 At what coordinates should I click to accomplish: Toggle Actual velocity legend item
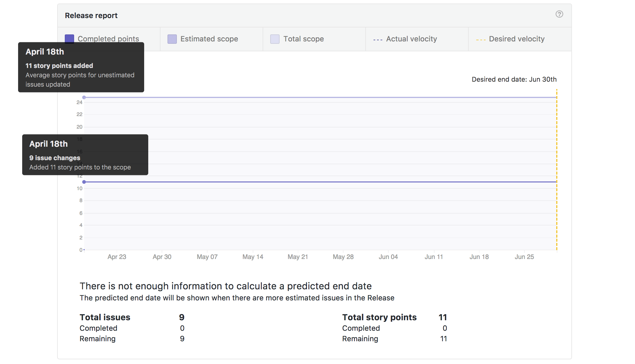click(411, 39)
